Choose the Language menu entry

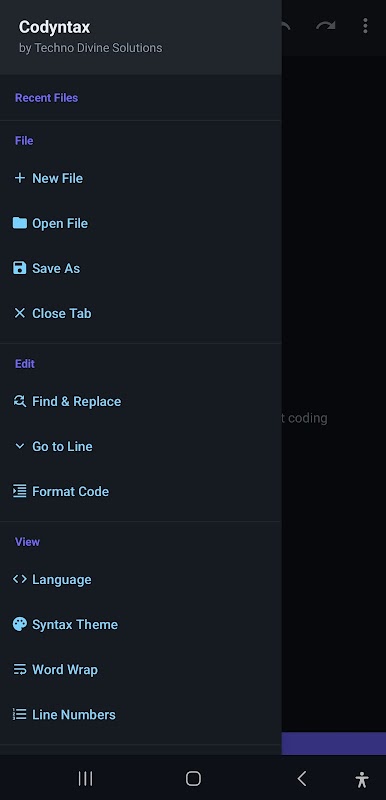[x=141, y=579]
